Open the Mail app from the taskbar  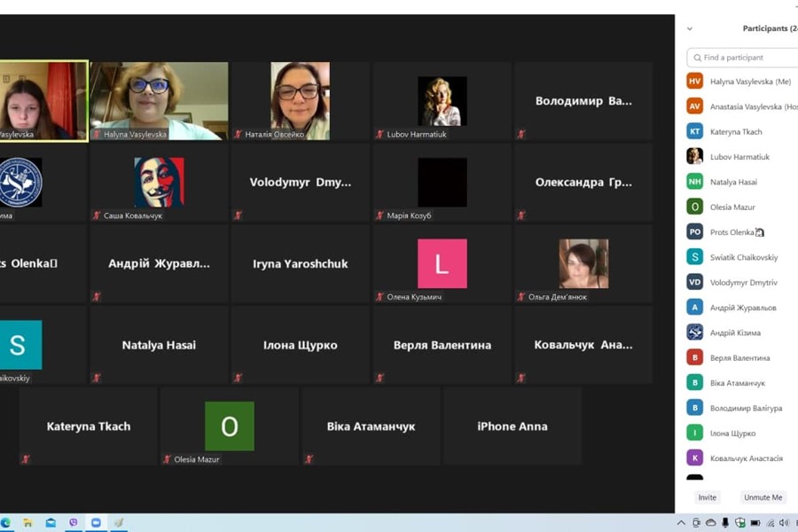pos(51,523)
